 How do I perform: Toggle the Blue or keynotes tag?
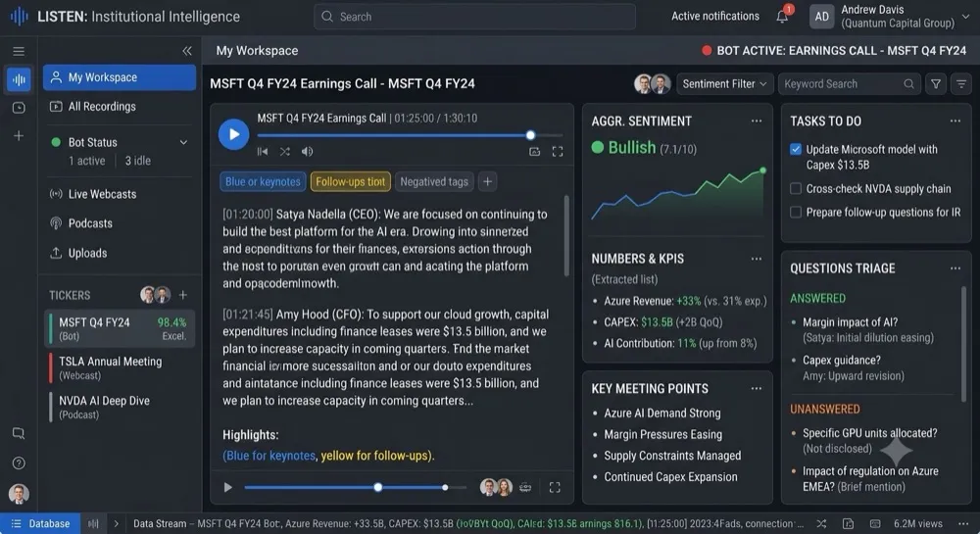click(x=263, y=181)
